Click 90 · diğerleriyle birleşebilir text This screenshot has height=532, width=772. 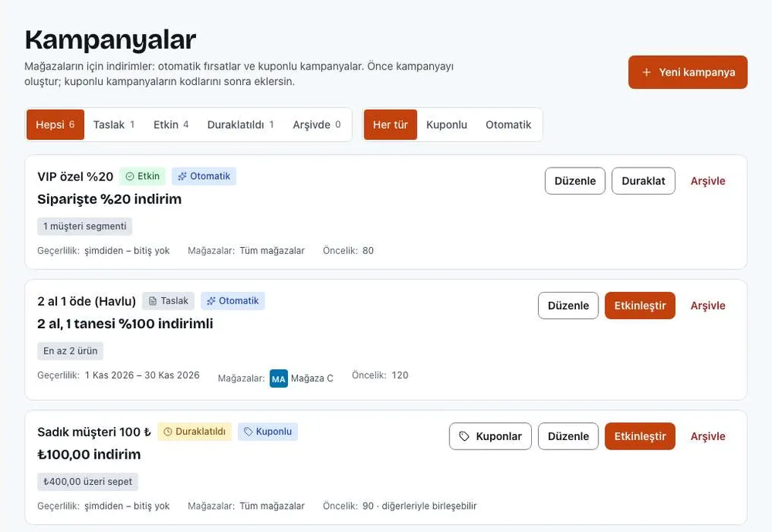(419, 506)
